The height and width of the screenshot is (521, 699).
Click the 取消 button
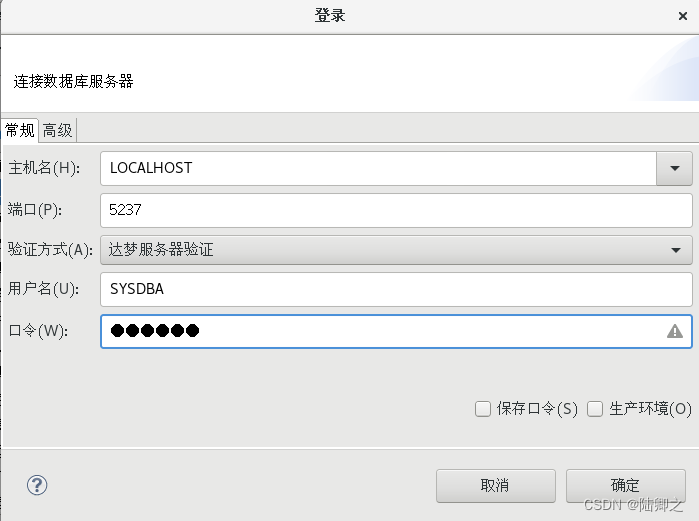(x=496, y=485)
